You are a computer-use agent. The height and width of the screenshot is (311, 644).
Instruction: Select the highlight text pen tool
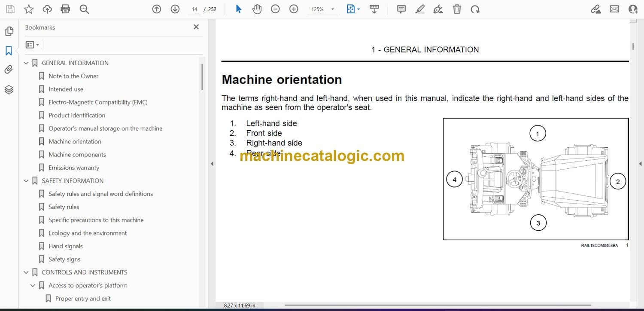[420, 9]
